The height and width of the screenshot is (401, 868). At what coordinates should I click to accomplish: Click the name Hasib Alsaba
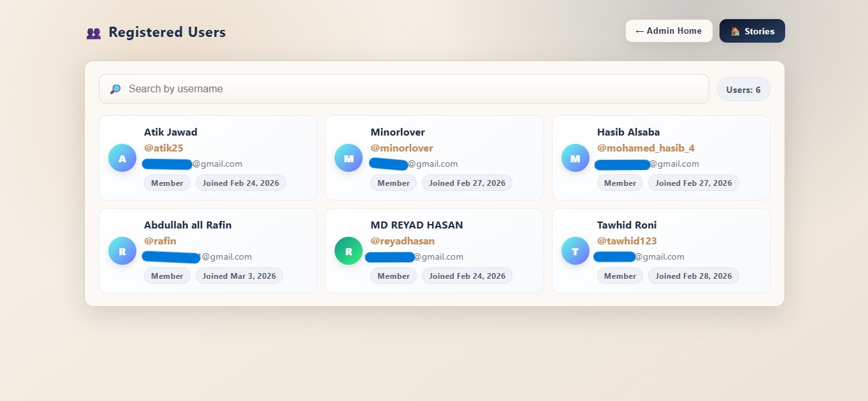pos(628,132)
